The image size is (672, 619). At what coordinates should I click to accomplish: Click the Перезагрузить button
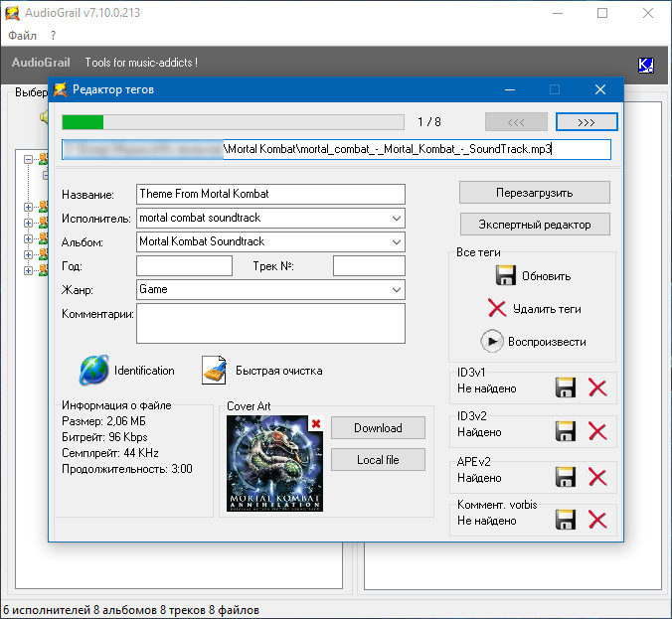click(535, 193)
